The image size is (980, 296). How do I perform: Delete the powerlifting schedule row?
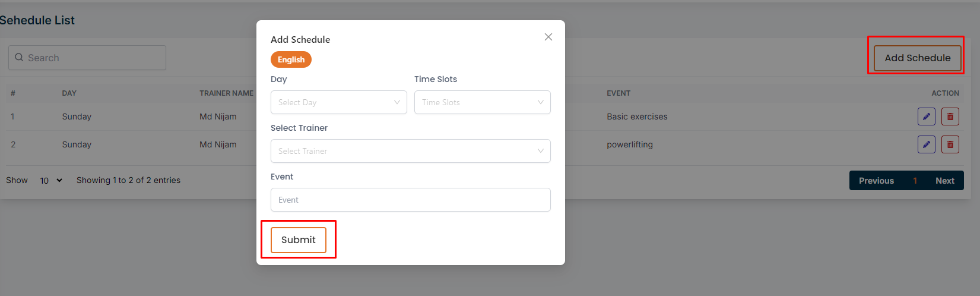pyautogui.click(x=950, y=144)
